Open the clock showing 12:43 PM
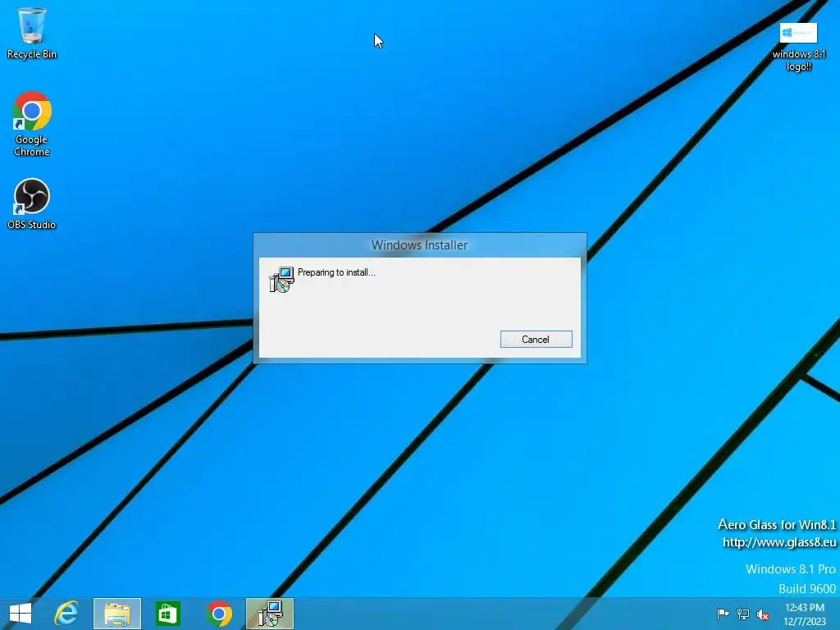This screenshot has width=840, height=630. 805,614
